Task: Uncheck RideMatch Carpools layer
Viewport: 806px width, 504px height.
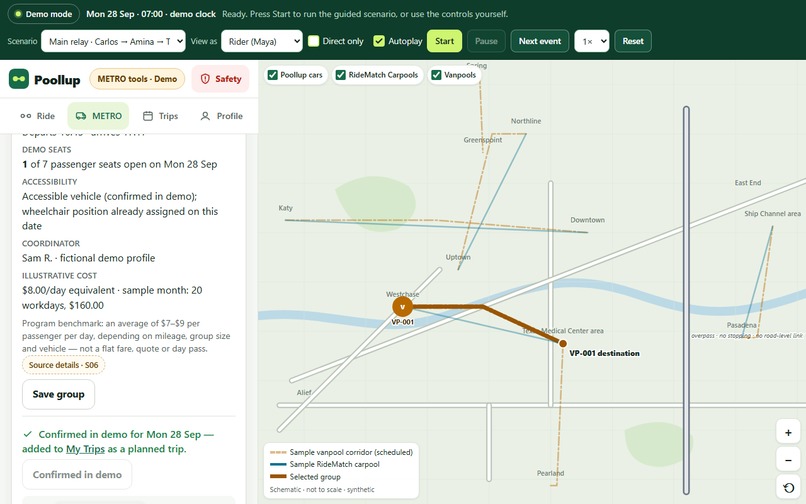Action: coord(340,75)
